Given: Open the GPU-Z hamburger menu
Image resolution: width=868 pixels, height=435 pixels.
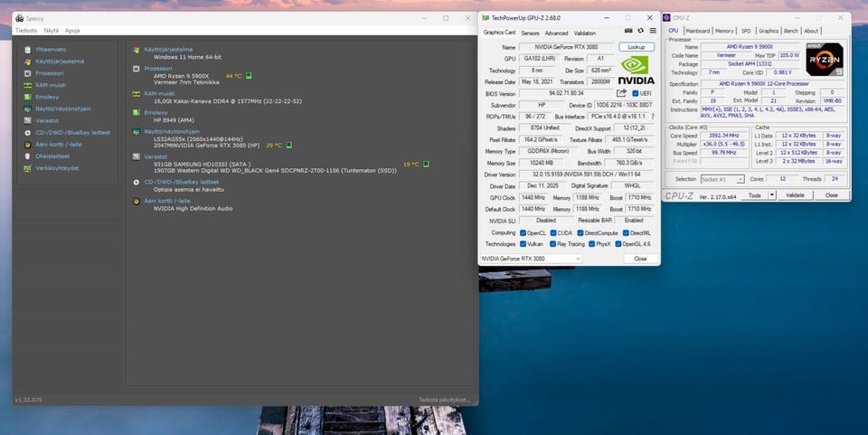Looking at the screenshot, I should [653, 31].
